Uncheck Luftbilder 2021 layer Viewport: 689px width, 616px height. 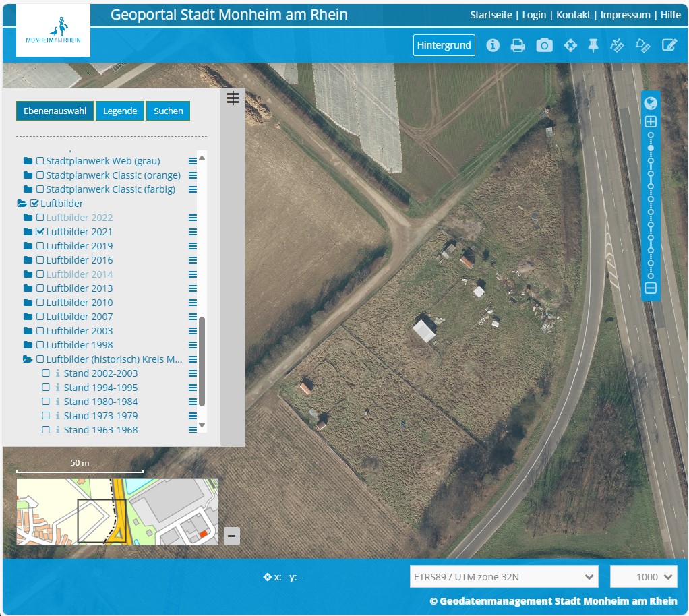(40, 232)
